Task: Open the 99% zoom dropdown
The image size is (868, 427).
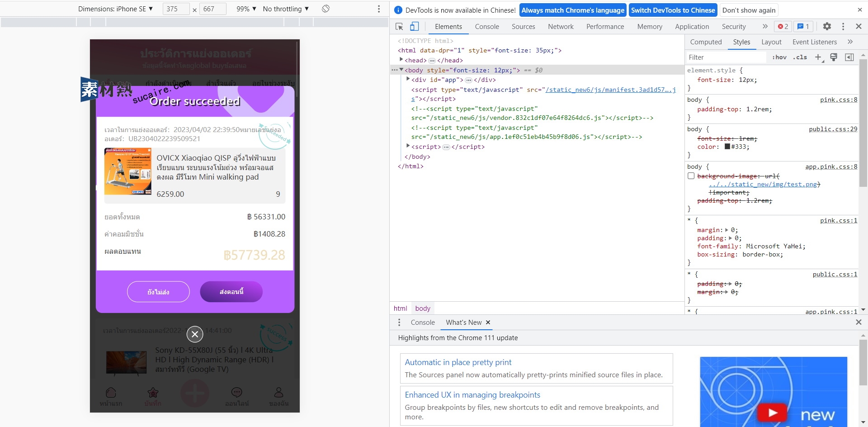Action: coord(246,9)
